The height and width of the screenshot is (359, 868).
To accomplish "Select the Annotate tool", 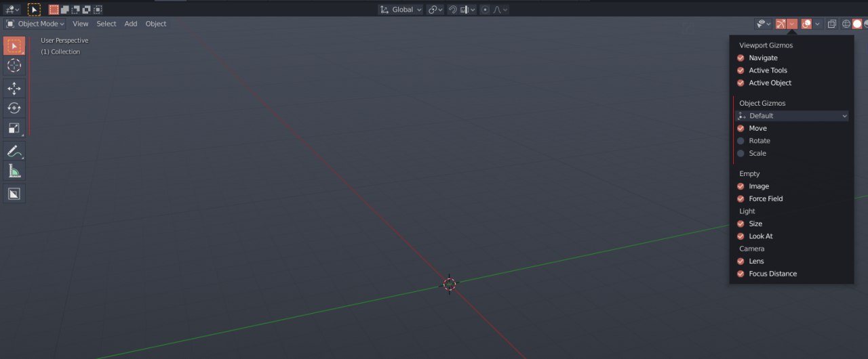I will pos(14,151).
